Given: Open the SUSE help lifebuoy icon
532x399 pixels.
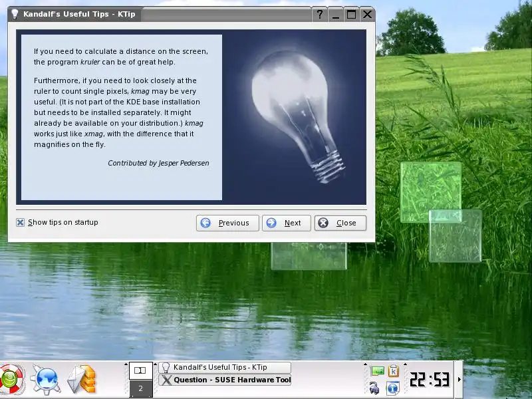Looking at the screenshot, I should [11, 379].
